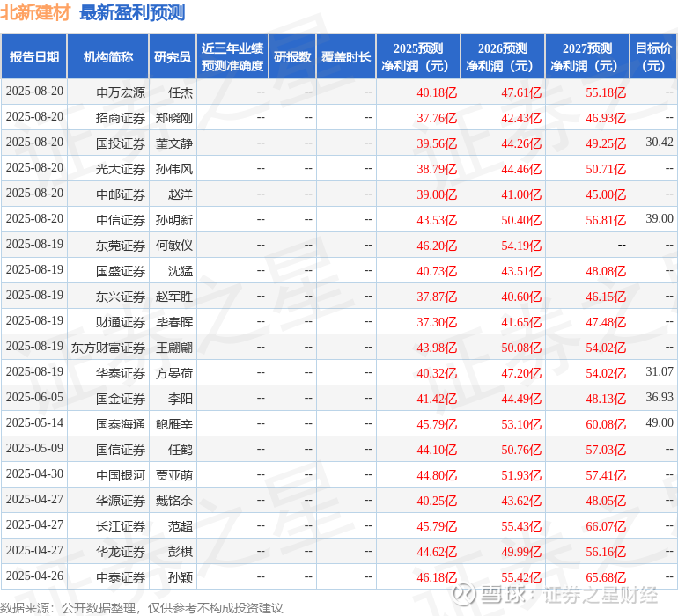Click researcher name 鲍雁辛
Viewport: 678px width, 616px height.
174,424
